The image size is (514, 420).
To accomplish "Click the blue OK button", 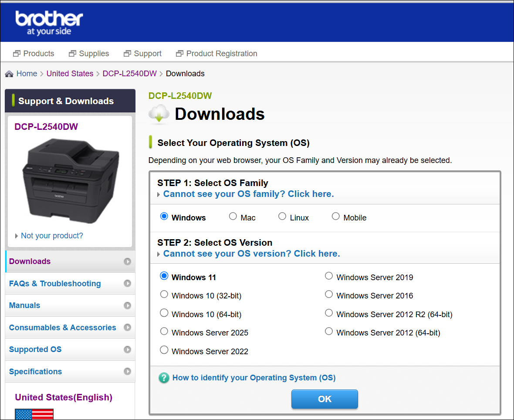I will click(325, 399).
